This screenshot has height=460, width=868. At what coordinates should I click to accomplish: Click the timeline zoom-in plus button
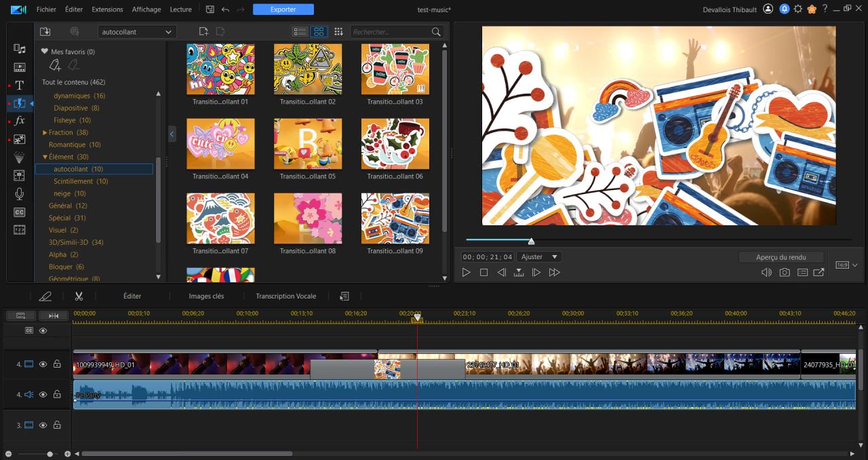click(67, 454)
